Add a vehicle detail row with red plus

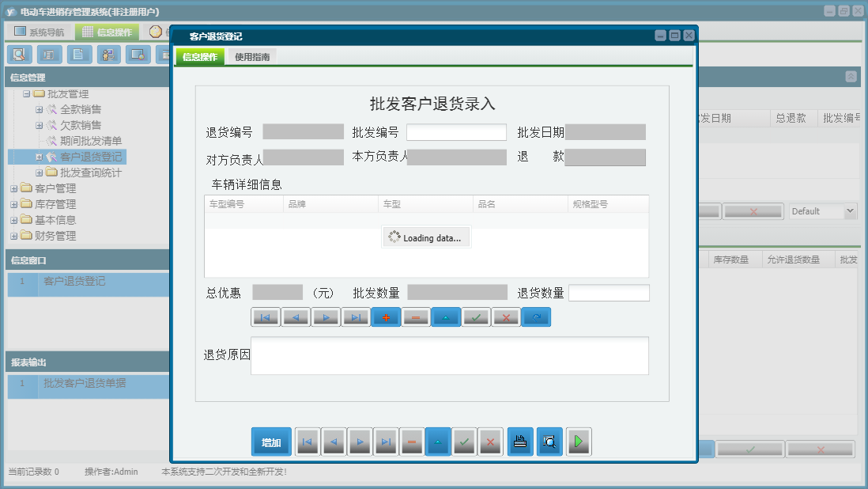tap(386, 317)
